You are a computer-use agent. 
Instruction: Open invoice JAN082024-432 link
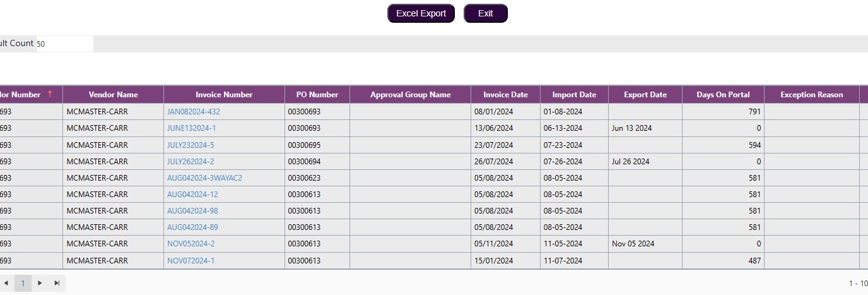tap(194, 112)
